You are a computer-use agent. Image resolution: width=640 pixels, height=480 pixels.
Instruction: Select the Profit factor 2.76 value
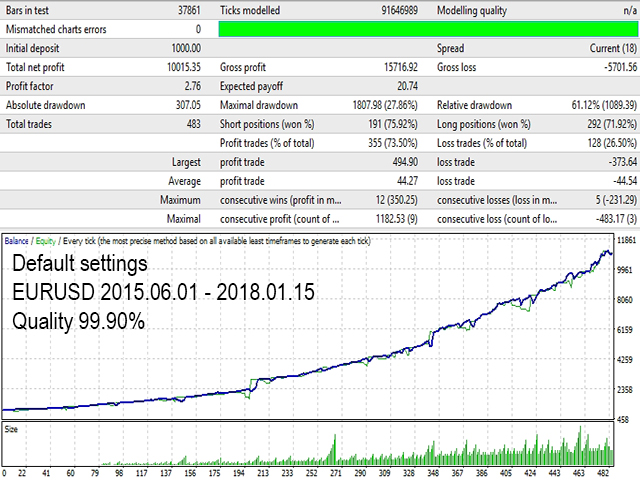pos(192,86)
